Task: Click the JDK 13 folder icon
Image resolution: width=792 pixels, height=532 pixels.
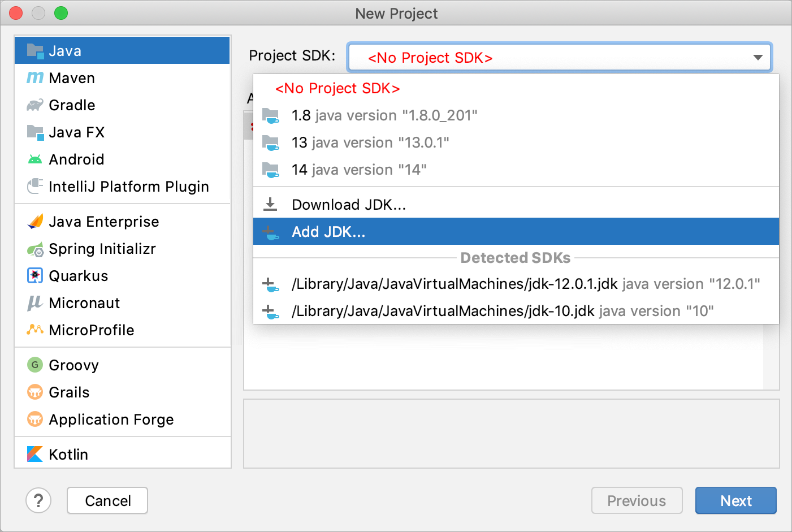Action: (271, 143)
